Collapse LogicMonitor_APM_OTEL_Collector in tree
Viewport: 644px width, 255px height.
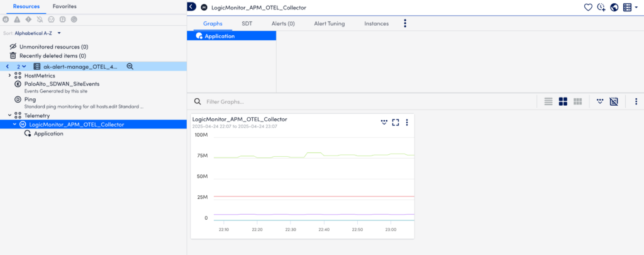pos(15,124)
